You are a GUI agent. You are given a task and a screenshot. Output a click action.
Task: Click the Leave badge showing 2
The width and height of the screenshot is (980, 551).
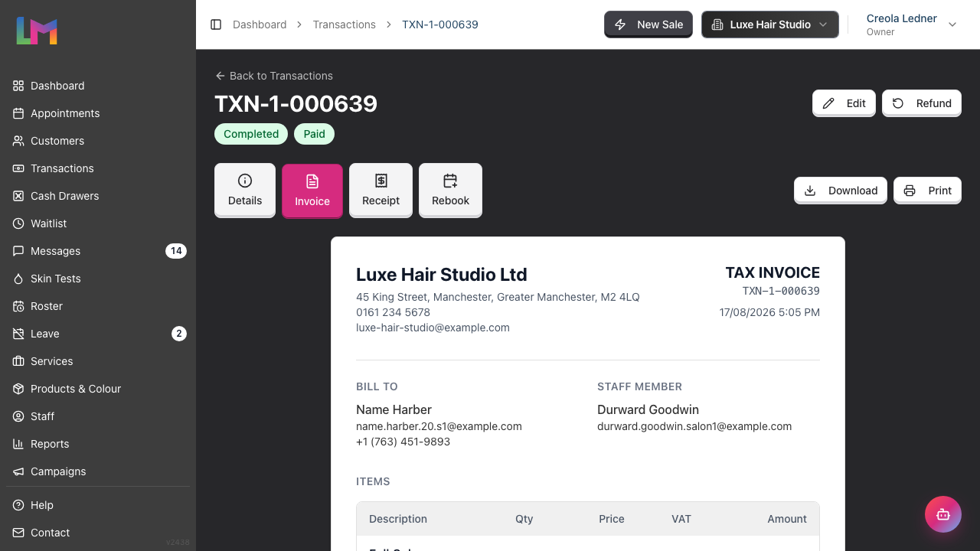(x=179, y=334)
